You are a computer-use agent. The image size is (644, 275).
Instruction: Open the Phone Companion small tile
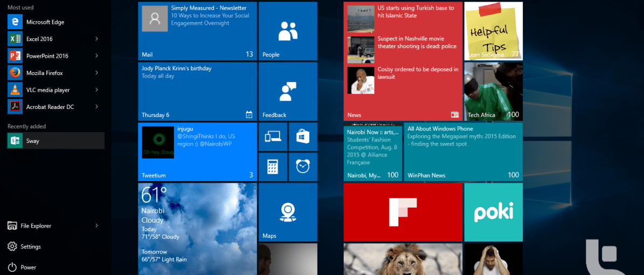click(273, 136)
